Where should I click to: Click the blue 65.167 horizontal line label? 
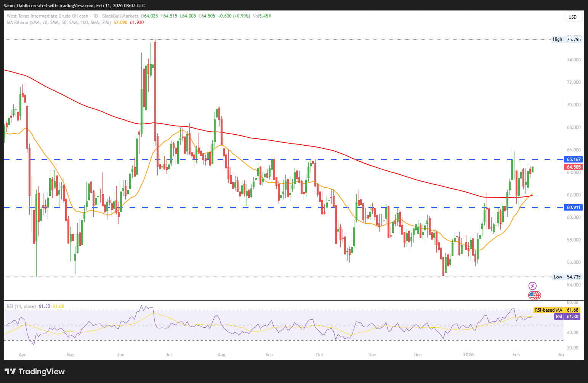tap(574, 159)
